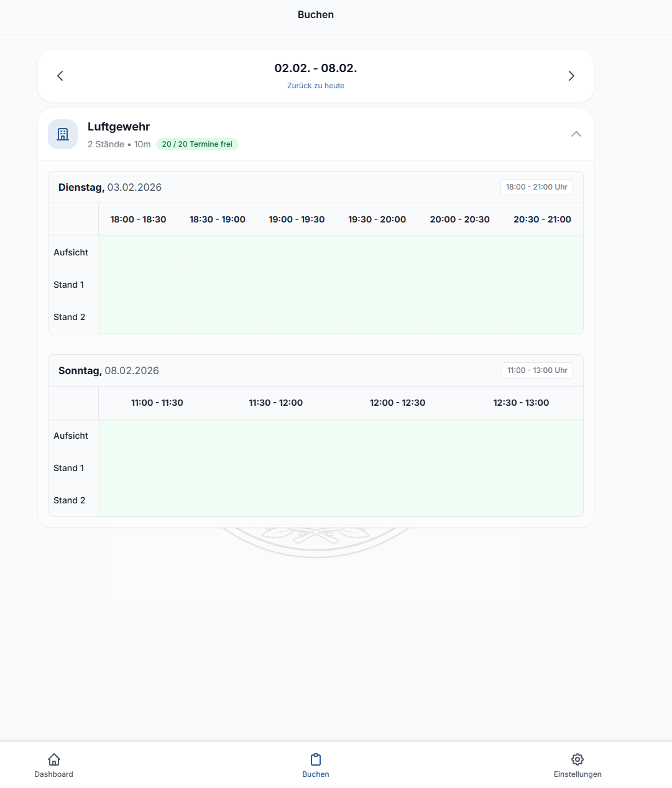Open the Einstellungen tab
This screenshot has height=788, width=672.
(x=578, y=766)
